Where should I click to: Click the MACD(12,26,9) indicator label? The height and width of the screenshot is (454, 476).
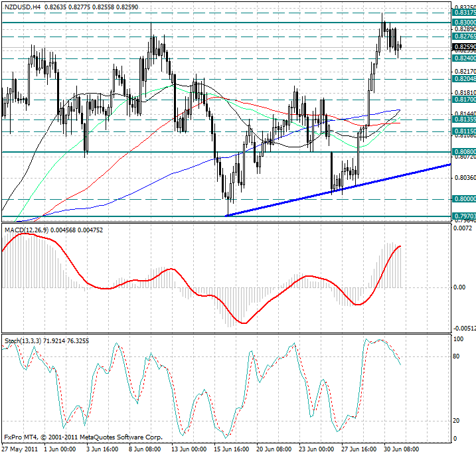[28, 230]
